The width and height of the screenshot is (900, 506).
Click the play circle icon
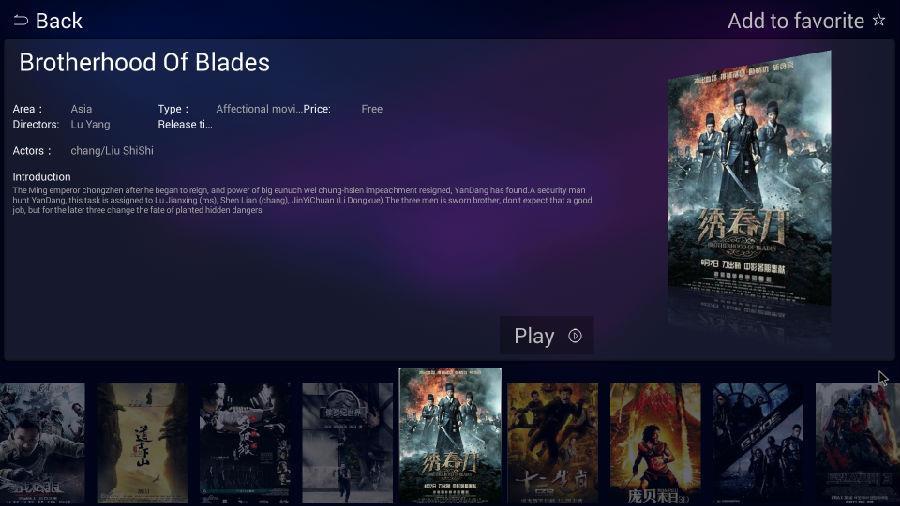(575, 336)
